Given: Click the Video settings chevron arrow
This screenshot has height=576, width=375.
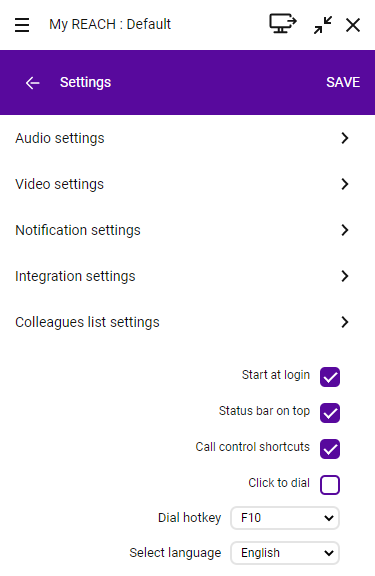Looking at the screenshot, I should click(x=345, y=184).
